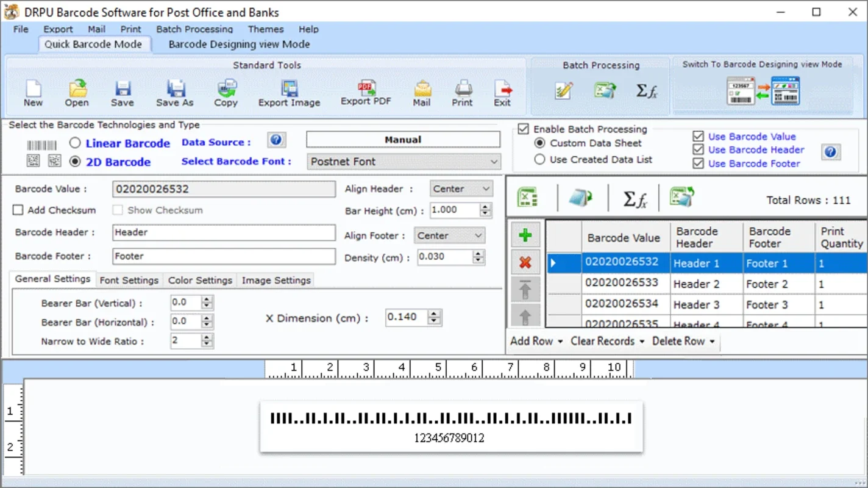
Task: Click the help icon beside Use Barcode Header
Action: [x=831, y=151]
